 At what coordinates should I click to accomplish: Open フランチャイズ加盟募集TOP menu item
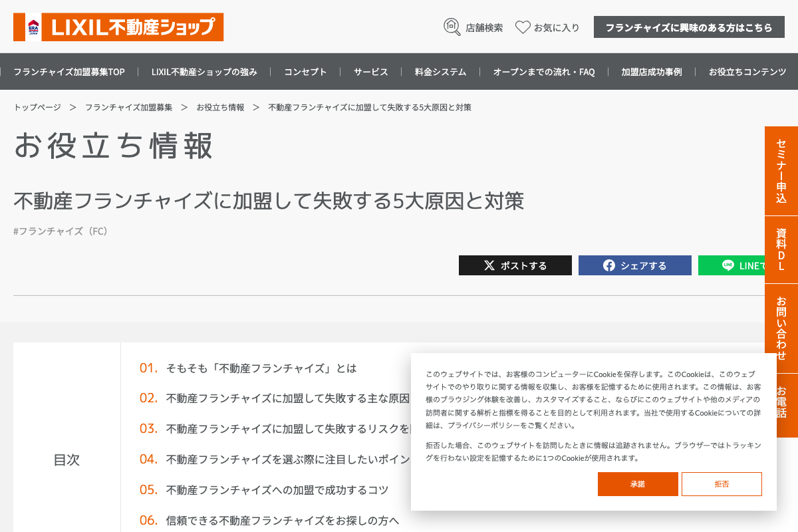click(x=69, y=72)
